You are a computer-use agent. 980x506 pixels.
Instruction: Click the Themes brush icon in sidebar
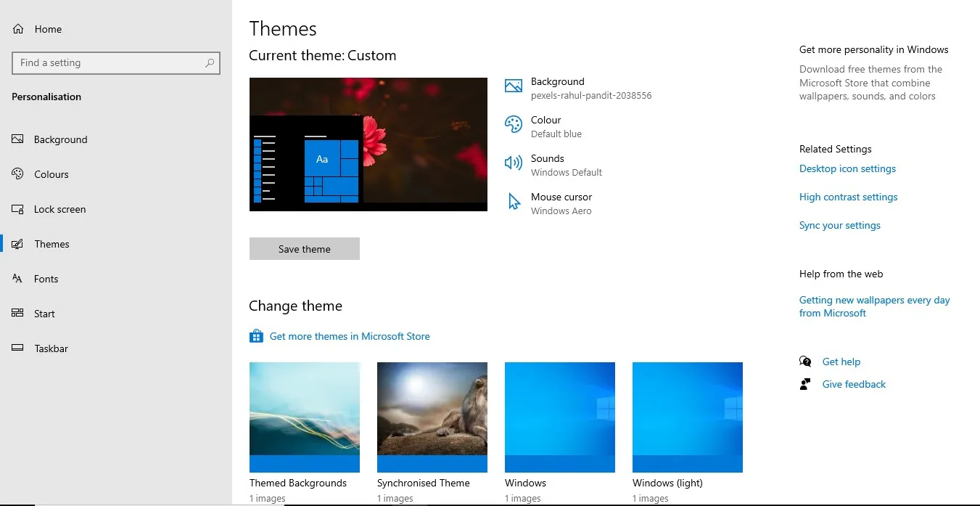pos(18,244)
